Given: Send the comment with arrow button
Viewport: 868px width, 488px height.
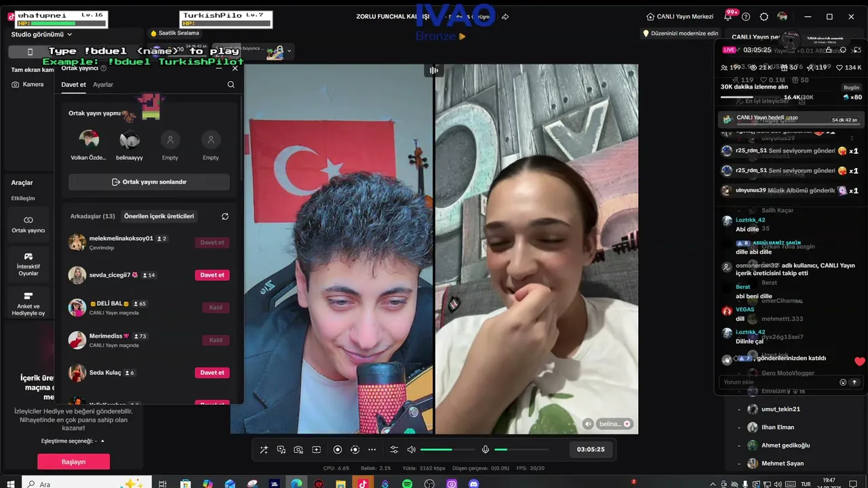Looking at the screenshot, I should click(854, 382).
